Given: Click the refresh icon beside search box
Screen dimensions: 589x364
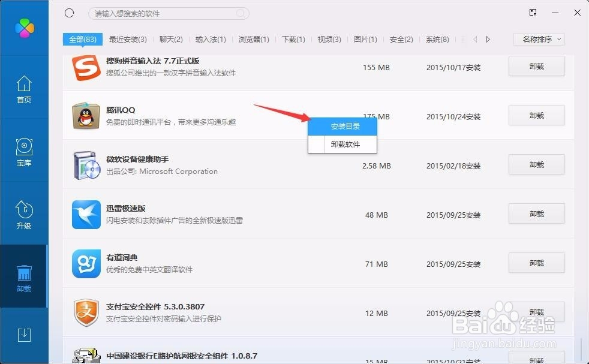Looking at the screenshot, I should (x=69, y=13).
